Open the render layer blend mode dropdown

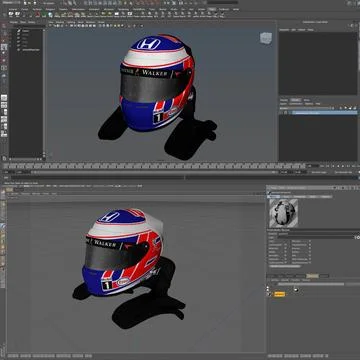point(307,108)
